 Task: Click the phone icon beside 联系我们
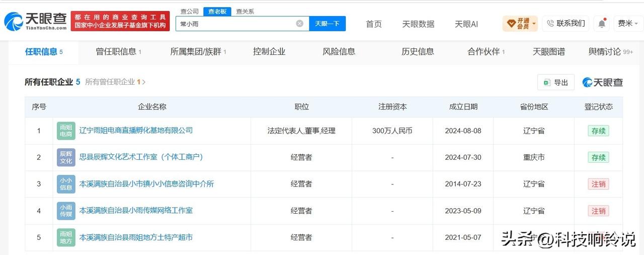[550, 23]
